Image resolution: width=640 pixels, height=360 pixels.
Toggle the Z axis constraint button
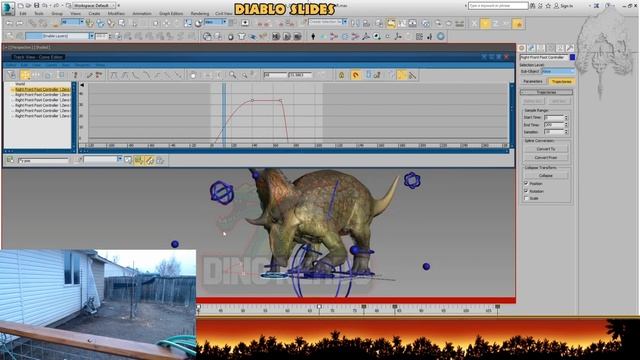(x=496, y=24)
